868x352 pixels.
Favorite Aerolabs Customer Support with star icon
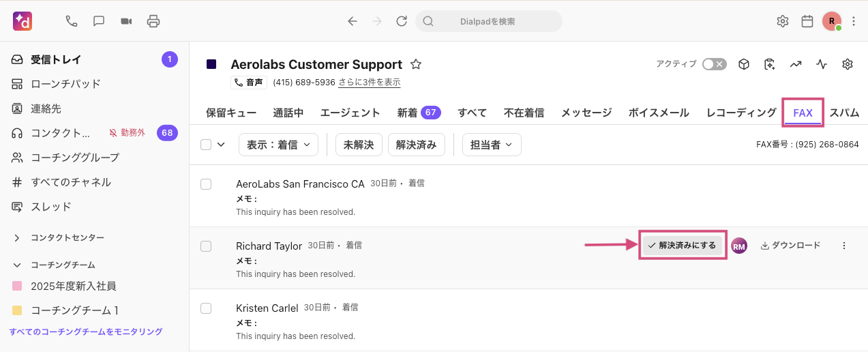pos(416,64)
